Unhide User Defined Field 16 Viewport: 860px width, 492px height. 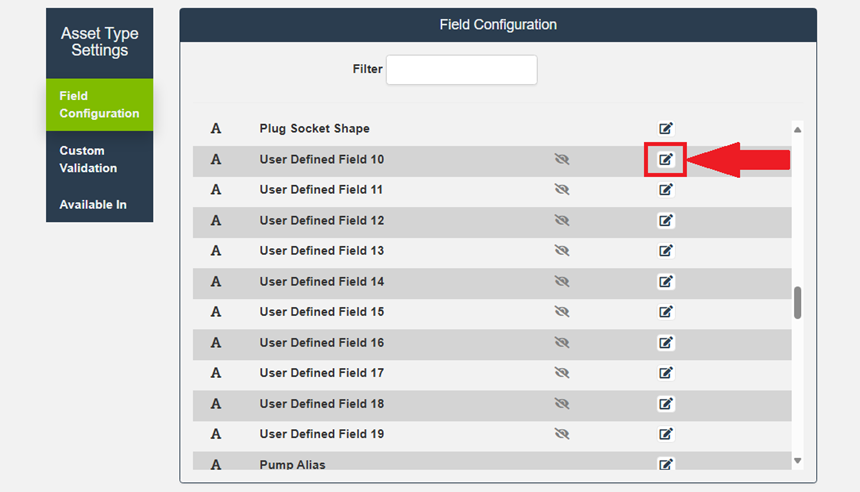[561, 343]
